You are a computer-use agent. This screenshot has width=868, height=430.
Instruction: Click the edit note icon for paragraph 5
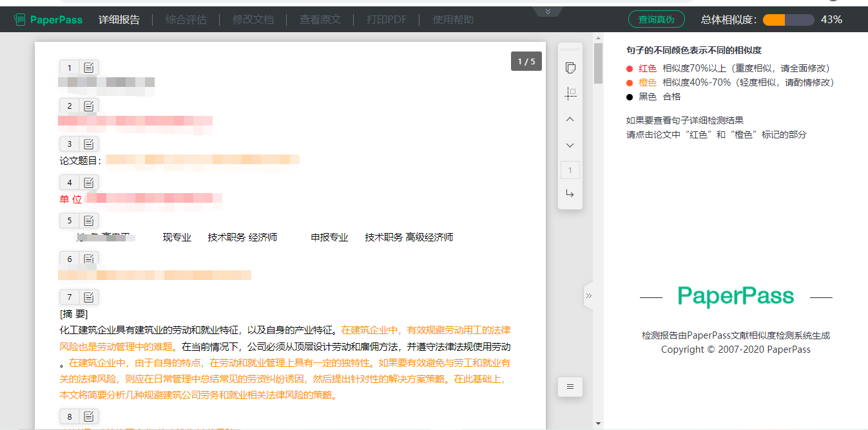89,220
